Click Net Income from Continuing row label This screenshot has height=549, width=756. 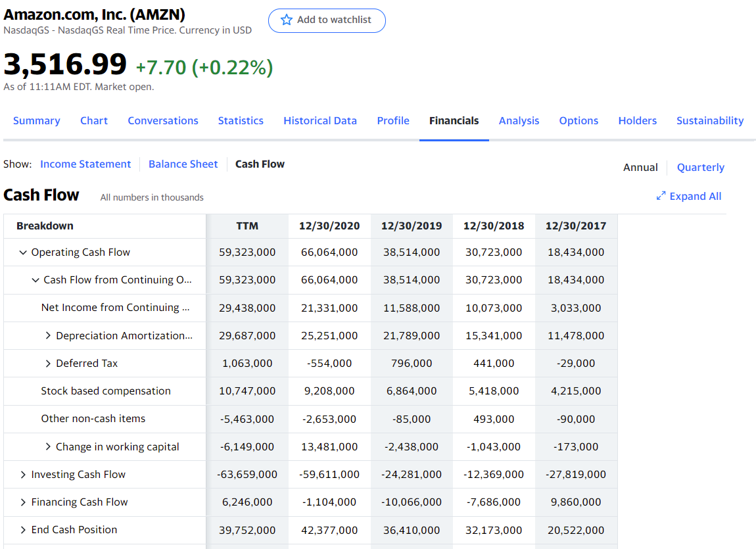click(x=115, y=308)
